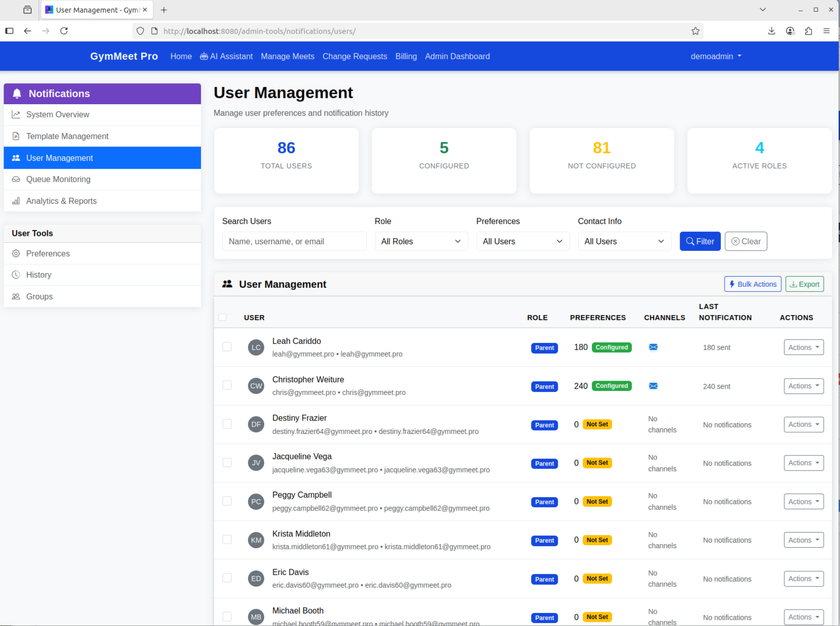Open Billing in the navbar
The image size is (840, 626).
point(406,56)
